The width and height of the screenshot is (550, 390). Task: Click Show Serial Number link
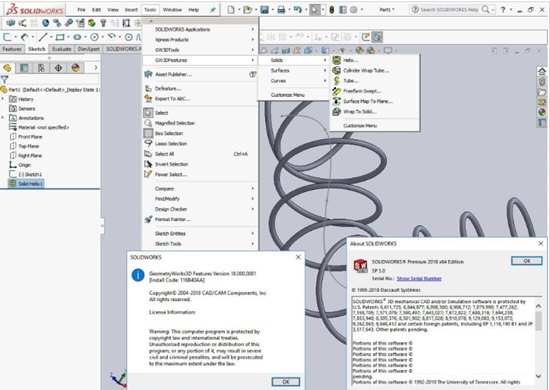point(419,278)
